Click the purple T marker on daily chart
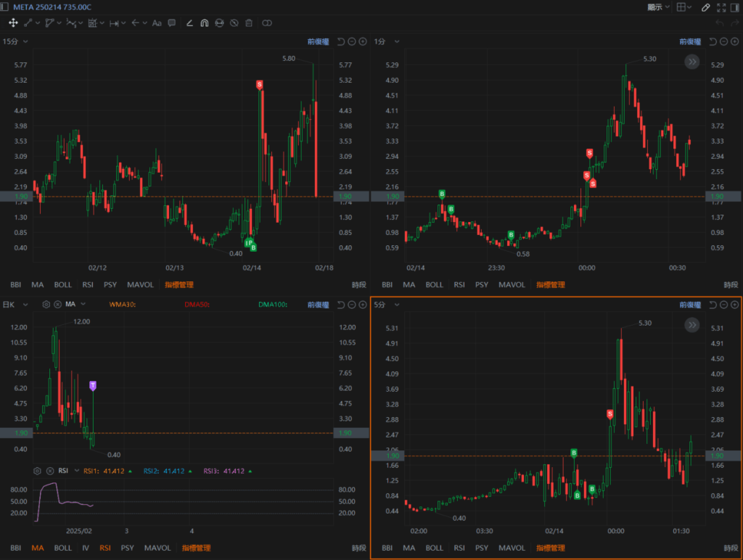743x560 pixels. point(92,384)
